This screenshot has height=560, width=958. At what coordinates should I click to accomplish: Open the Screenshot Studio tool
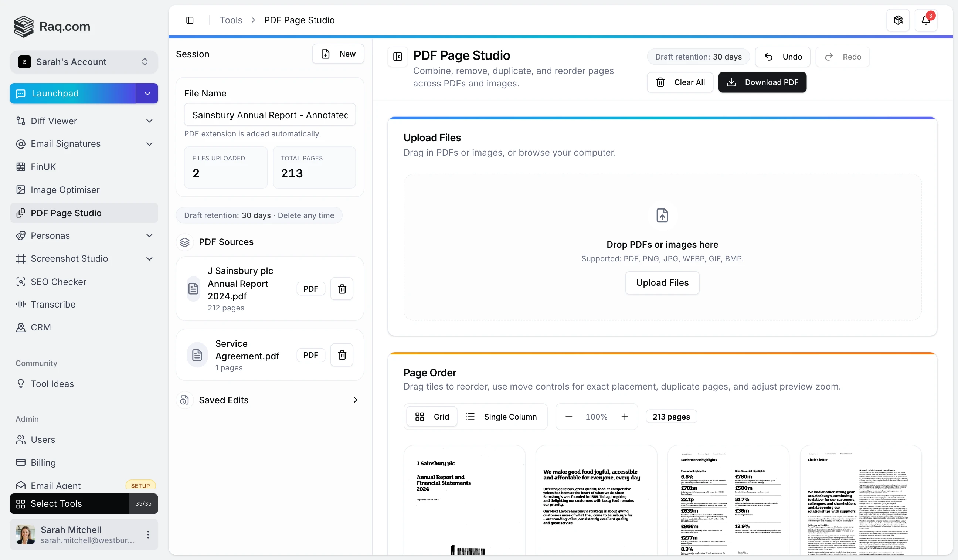pyautogui.click(x=69, y=258)
